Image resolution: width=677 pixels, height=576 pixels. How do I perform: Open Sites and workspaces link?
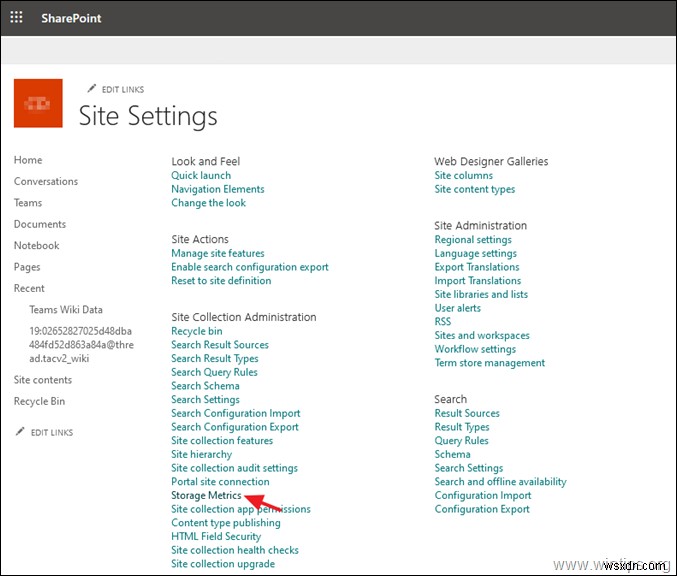pyautogui.click(x=482, y=335)
